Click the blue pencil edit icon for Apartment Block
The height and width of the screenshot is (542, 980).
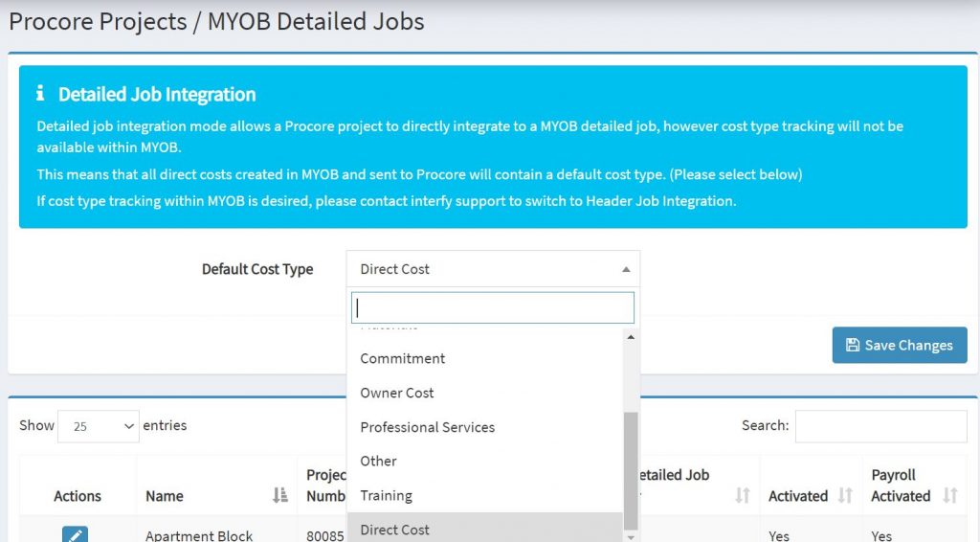pyautogui.click(x=75, y=534)
